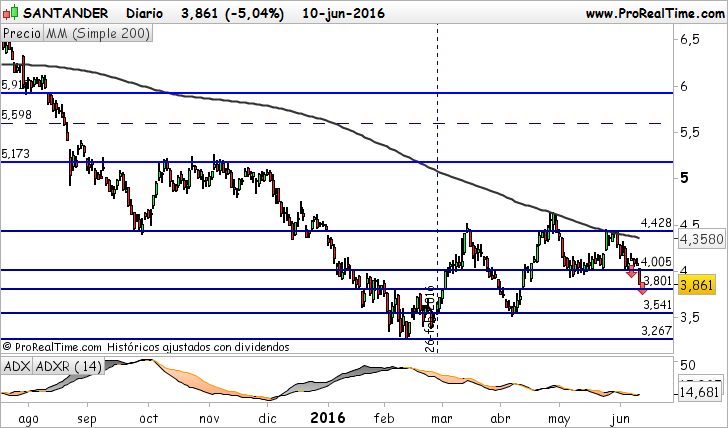728x428 pixels.
Task: Click the bold 5 price axis value
Action: (684, 178)
